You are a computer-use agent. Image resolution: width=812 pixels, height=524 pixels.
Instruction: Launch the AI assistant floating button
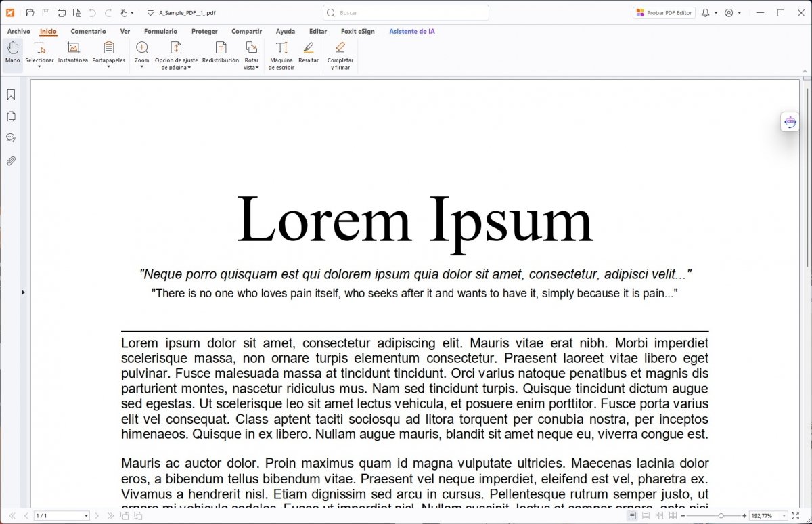point(790,122)
